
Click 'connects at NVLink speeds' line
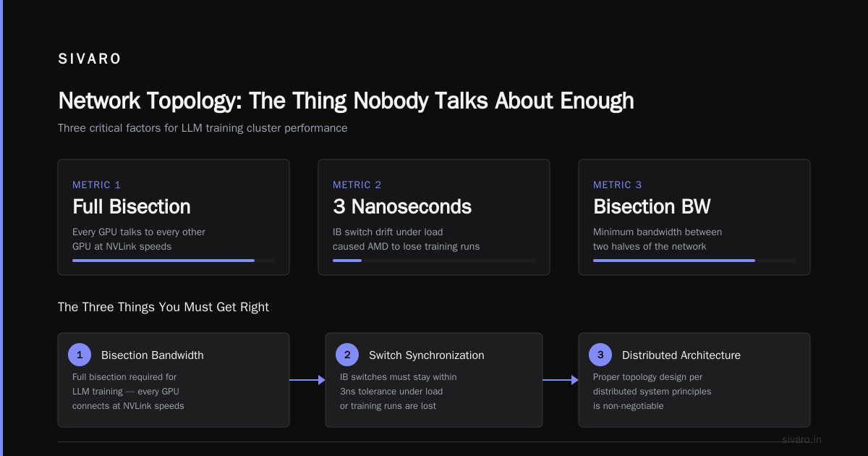click(x=129, y=406)
